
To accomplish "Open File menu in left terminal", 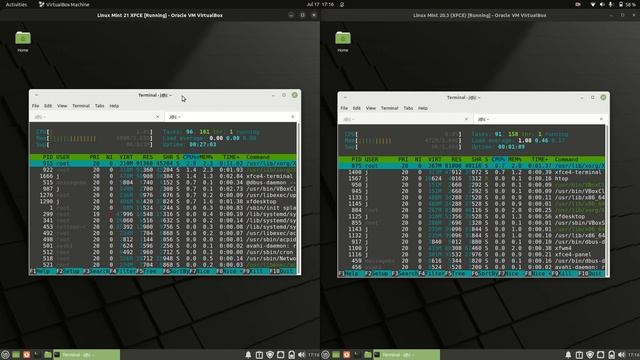I will coord(36,106).
